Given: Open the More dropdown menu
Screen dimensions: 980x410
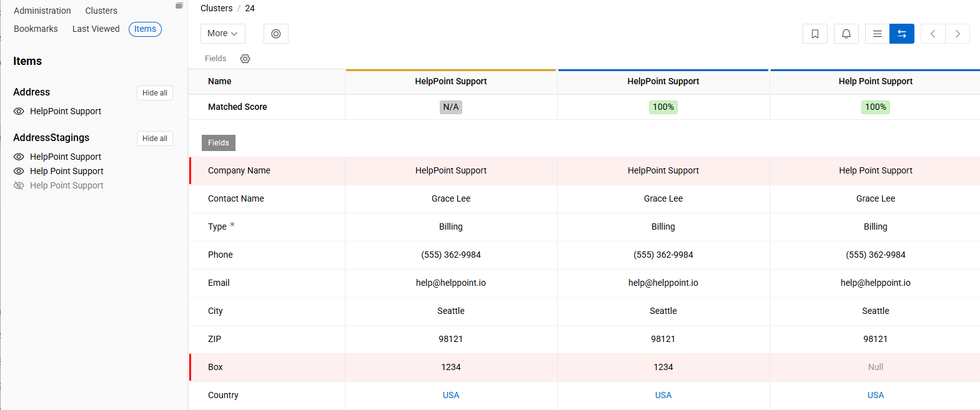Looking at the screenshot, I should click(x=222, y=34).
